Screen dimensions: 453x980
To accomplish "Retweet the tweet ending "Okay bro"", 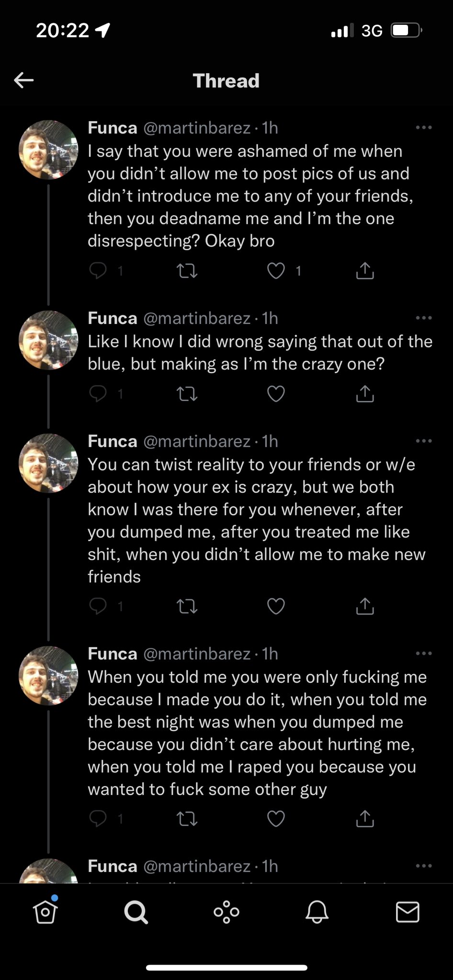I will (x=187, y=271).
